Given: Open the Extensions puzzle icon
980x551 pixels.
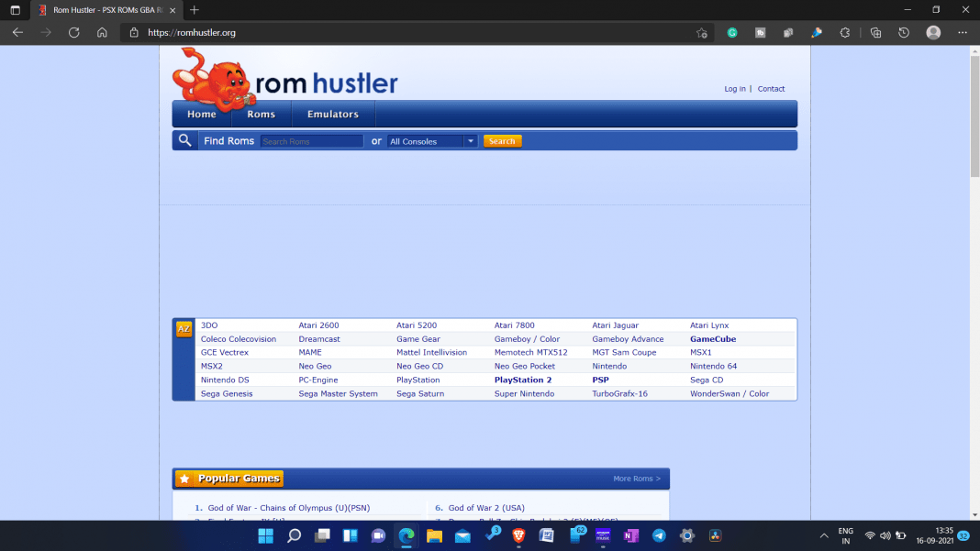Looking at the screenshot, I should click(x=846, y=32).
